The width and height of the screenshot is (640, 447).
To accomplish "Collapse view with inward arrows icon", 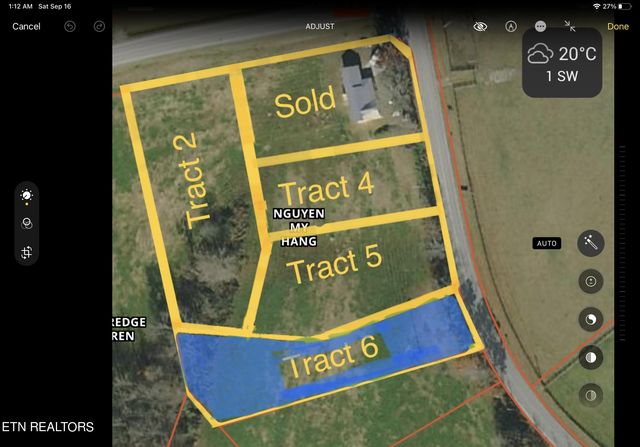I will pos(570,26).
